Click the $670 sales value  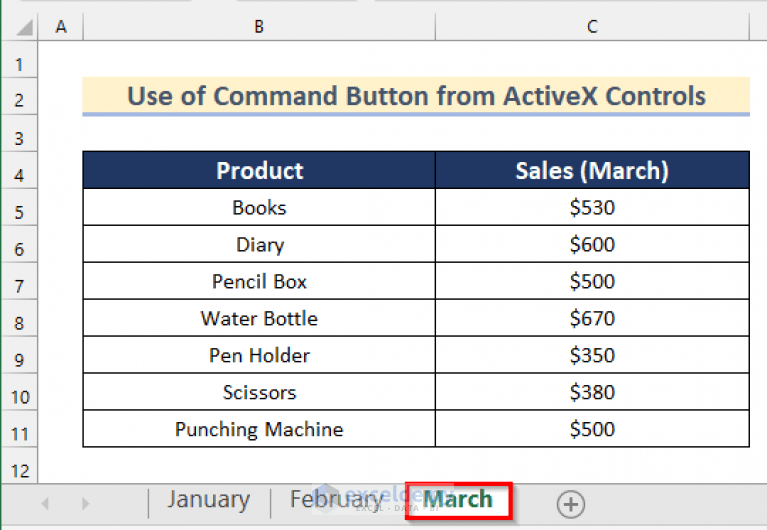coord(592,318)
